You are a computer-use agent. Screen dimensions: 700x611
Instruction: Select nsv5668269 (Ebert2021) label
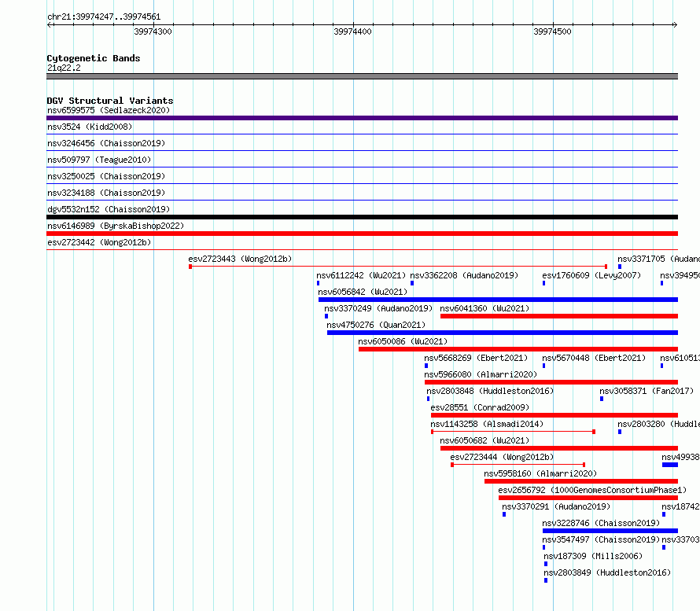tap(476, 358)
